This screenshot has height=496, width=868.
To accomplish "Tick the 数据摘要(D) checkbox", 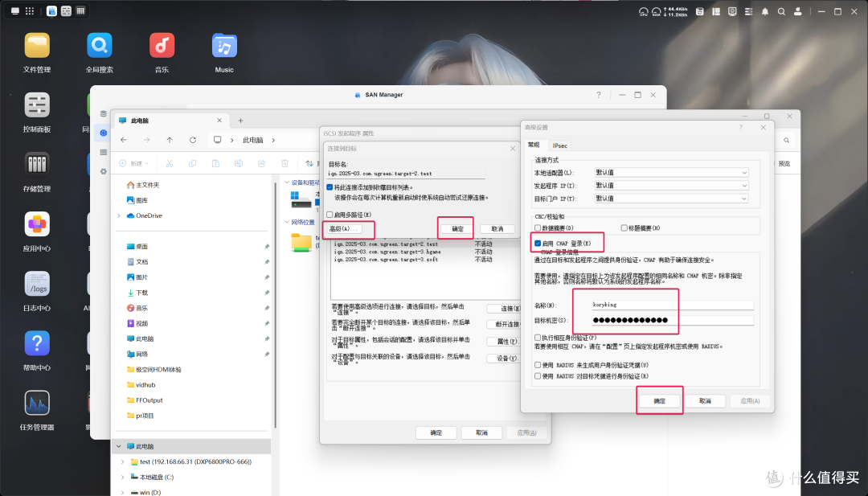I will (x=538, y=228).
